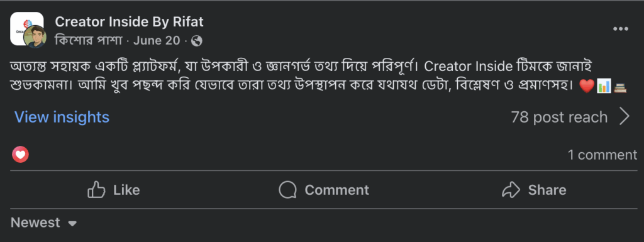Open the কিশোর পাশা author profile link
This screenshot has height=242, width=644.
tap(89, 41)
